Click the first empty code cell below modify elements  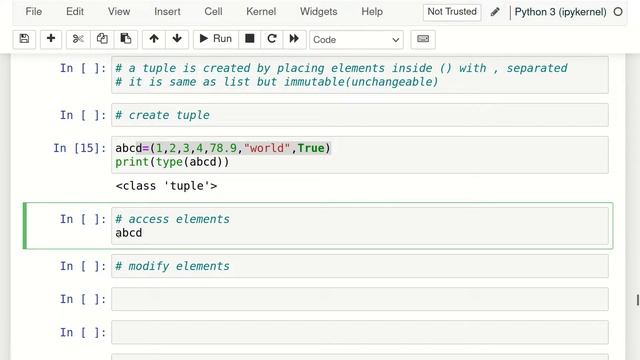[x=360, y=299]
